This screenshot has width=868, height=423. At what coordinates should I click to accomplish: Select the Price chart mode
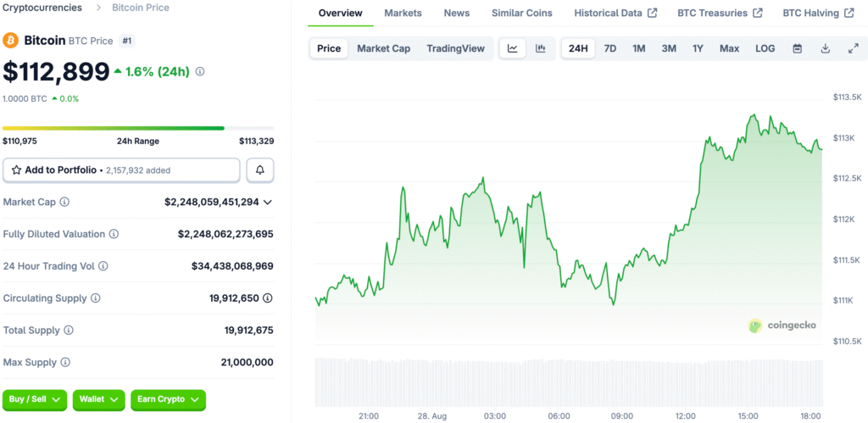point(329,48)
